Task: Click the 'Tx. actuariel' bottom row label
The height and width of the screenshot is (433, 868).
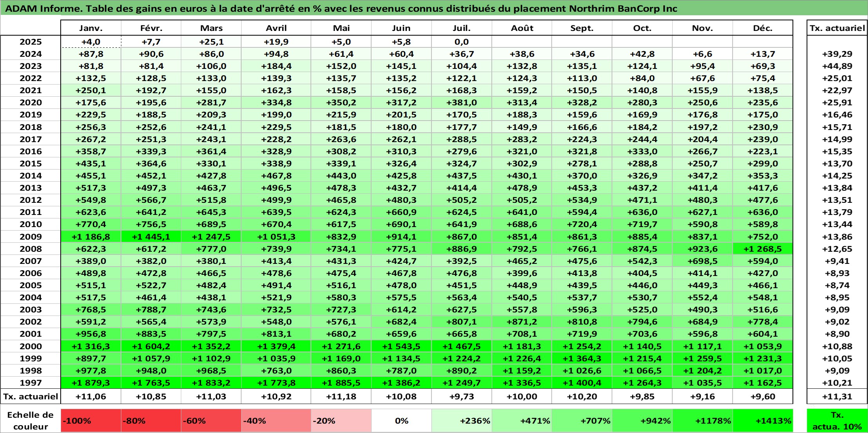Action: [31, 397]
